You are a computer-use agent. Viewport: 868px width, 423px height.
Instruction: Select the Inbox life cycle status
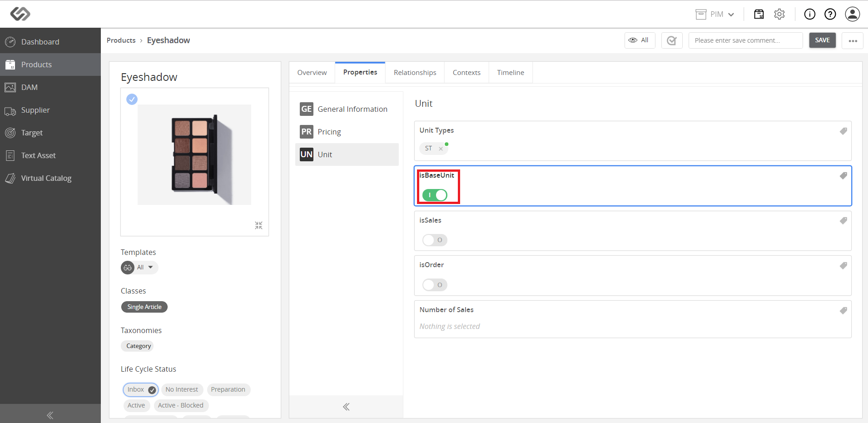tap(141, 389)
